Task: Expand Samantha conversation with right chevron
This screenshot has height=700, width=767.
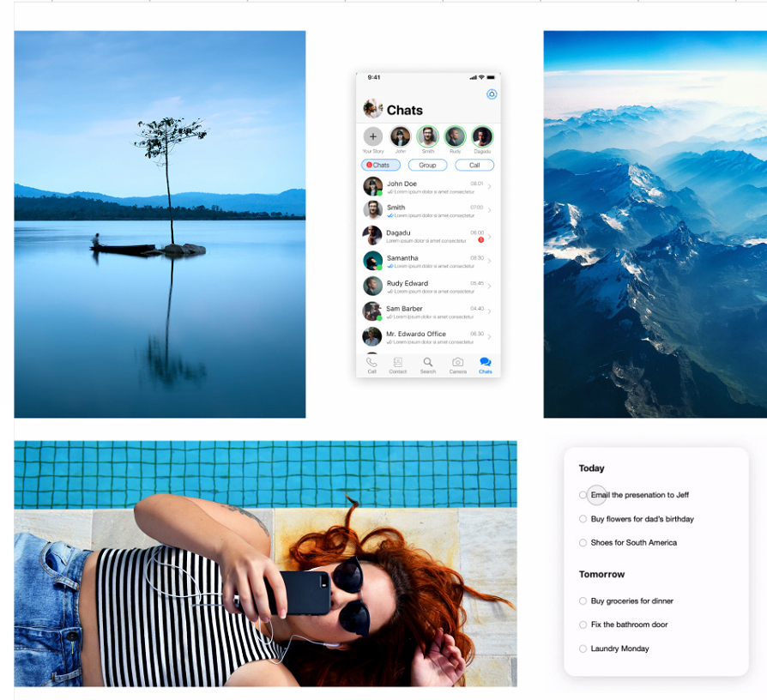Action: [490, 262]
